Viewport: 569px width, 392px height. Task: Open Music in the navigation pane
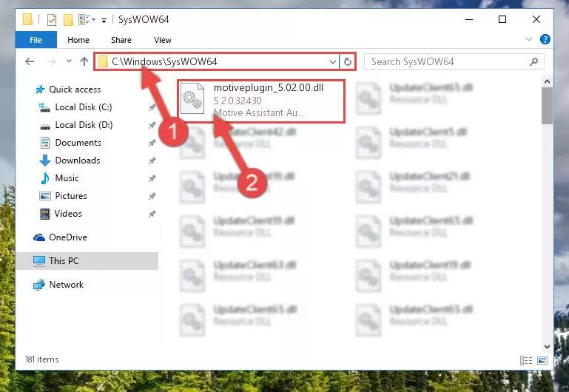pos(67,178)
